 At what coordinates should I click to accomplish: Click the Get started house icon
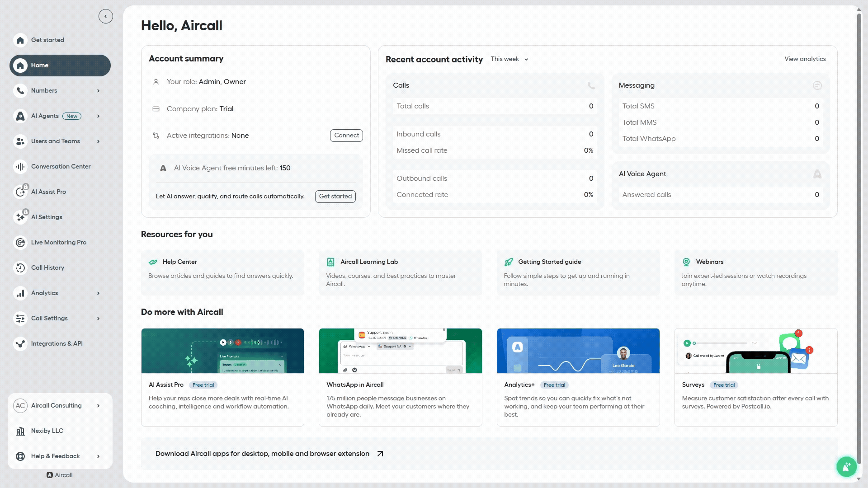click(x=20, y=40)
